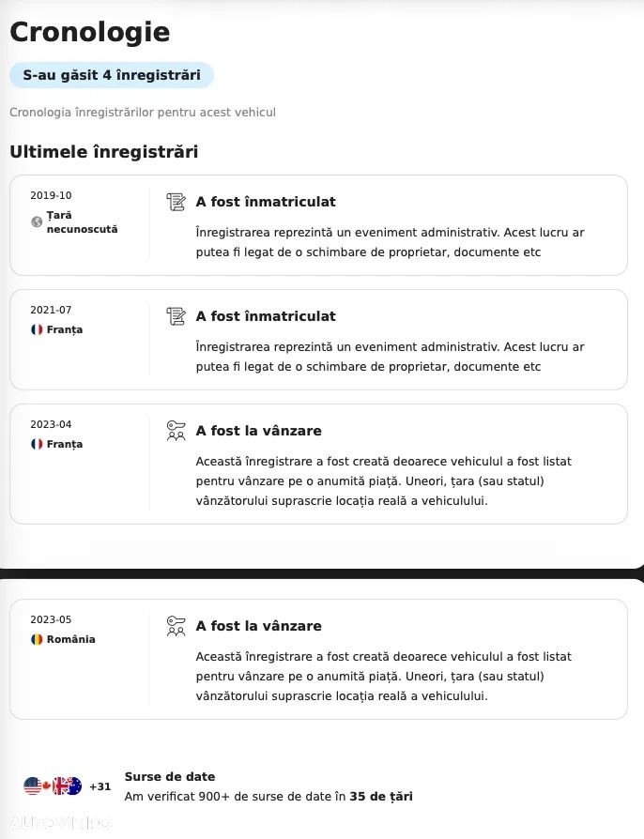Select the 2023-04 "A fost la vânzare" title
This screenshot has width=644, height=839.
pos(258,431)
